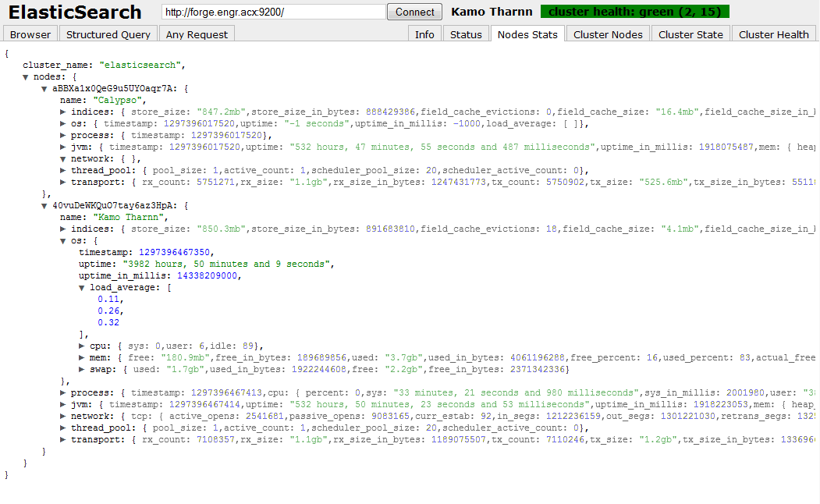Viewport: 820px width, 504px height.
Task: Open the Structured Query tab
Action: 108,34
